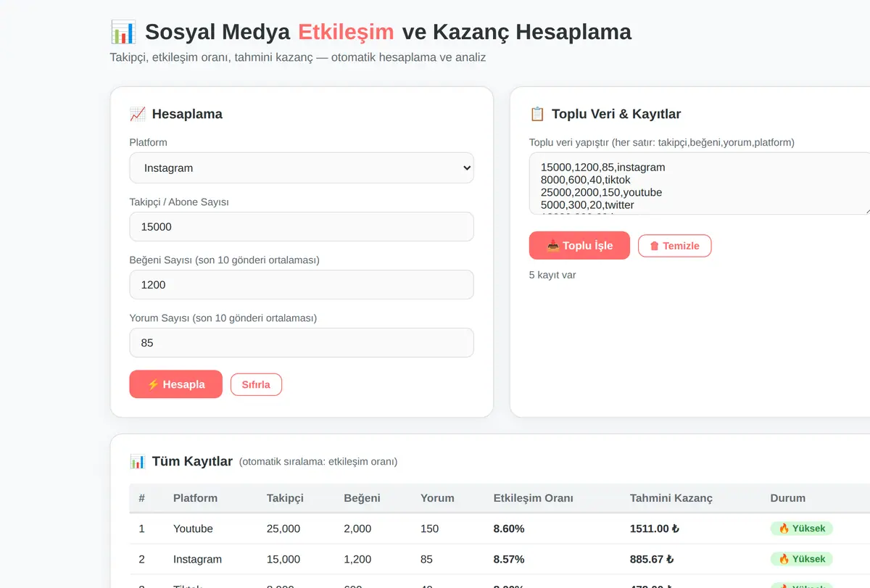Click the Toplu İşle button
The image size is (870, 588).
579,246
